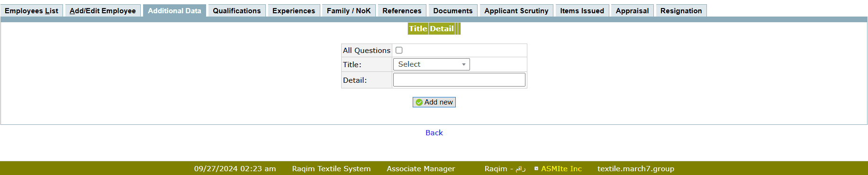Open the Applicant Scrutiny tab
868x175 pixels.
pos(516,10)
